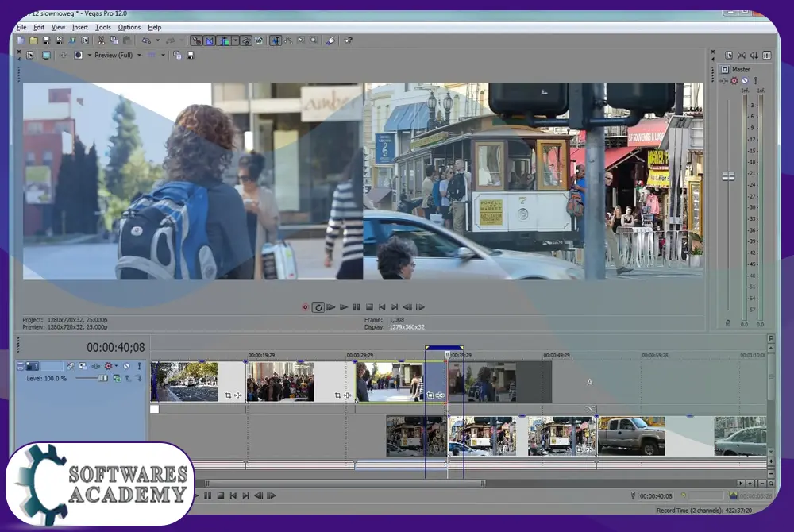Image resolution: width=794 pixels, height=532 pixels.
Task: Open Mixing Console icon in Master panel
Action: tap(767, 55)
